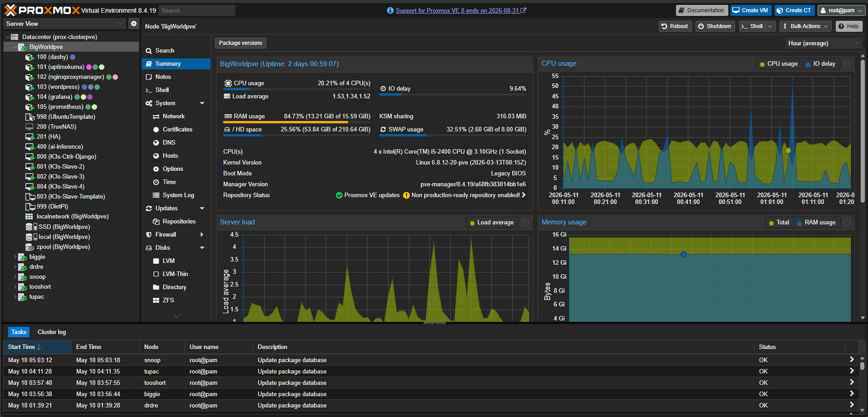Click the Directory folder icon
Viewport: 868px width, 417px height.
(156, 287)
